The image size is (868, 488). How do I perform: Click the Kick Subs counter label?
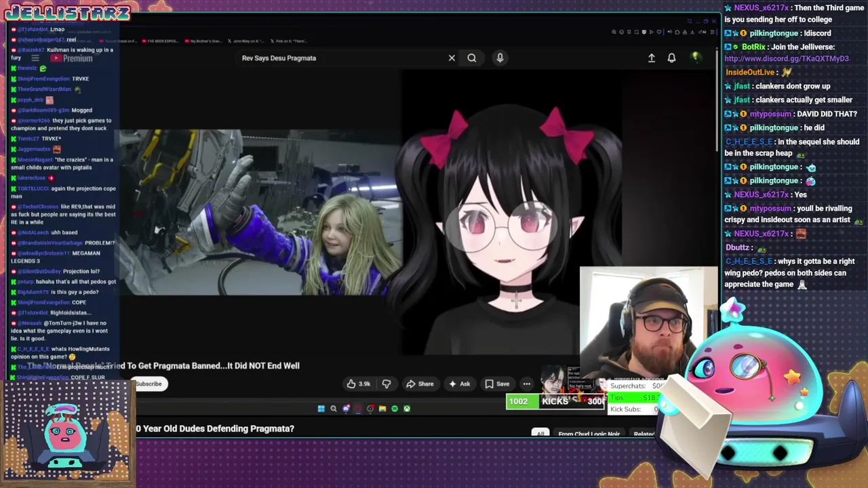[x=625, y=409]
